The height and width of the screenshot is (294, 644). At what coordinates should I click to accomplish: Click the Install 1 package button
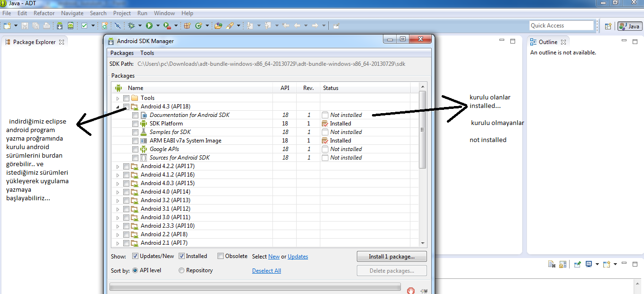click(x=392, y=257)
